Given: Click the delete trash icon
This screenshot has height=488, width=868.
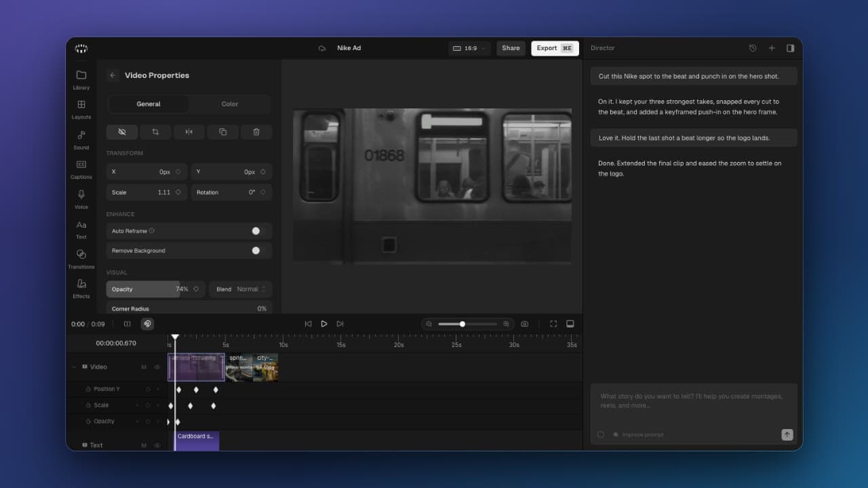Looking at the screenshot, I should (x=256, y=131).
